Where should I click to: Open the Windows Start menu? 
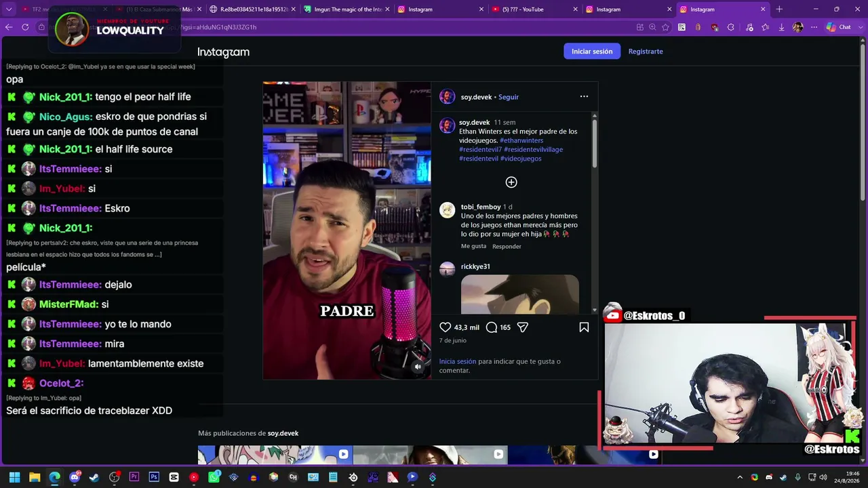(14, 477)
